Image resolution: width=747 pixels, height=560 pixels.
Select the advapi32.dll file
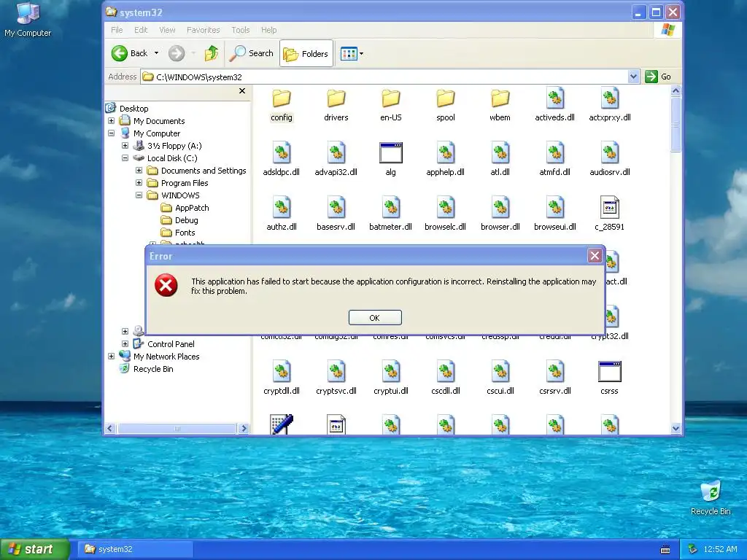pos(336,160)
